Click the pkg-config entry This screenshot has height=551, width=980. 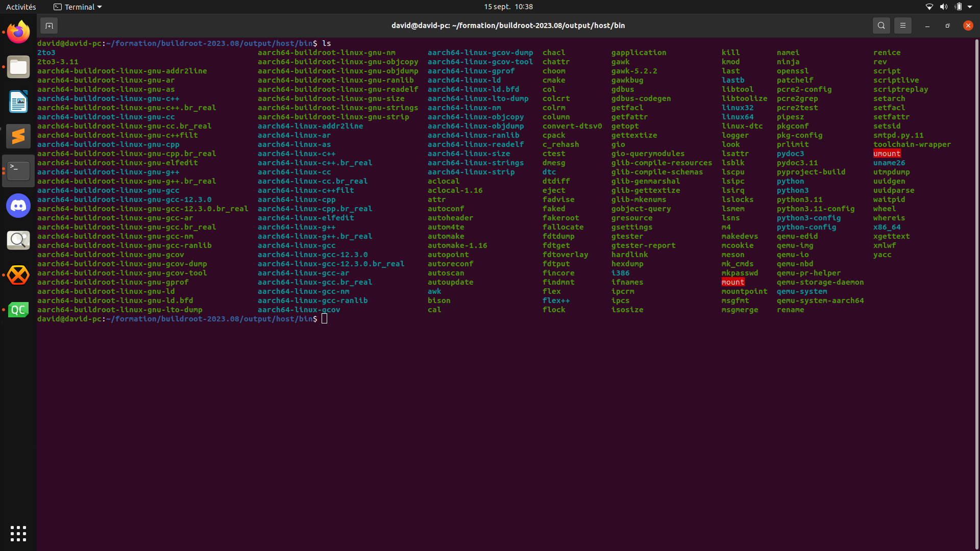(799, 135)
